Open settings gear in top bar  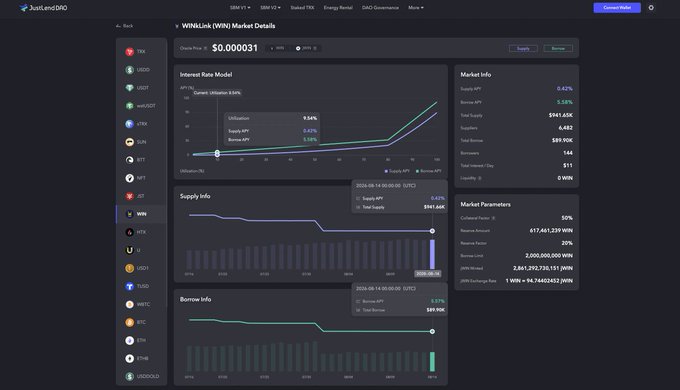click(x=651, y=8)
